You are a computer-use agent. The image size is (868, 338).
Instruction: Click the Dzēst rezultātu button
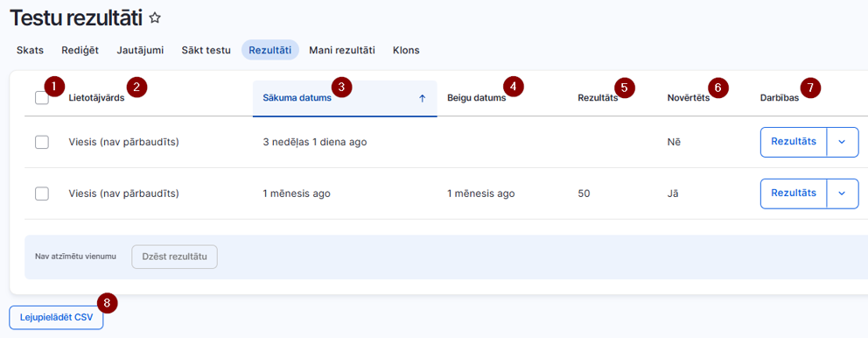point(174,257)
